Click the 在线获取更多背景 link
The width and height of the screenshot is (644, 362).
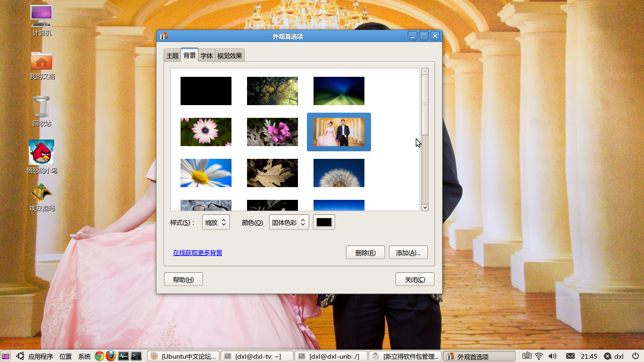tap(198, 253)
